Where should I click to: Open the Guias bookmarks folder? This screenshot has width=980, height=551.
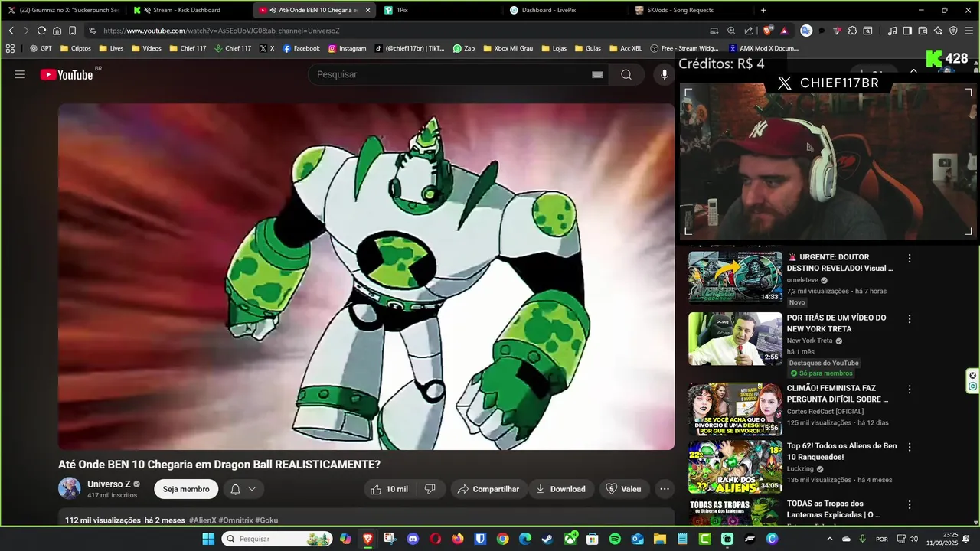coord(588,48)
